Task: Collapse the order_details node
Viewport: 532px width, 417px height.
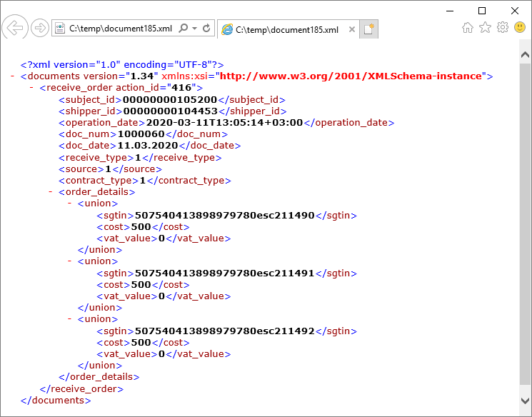Action: click(50, 192)
